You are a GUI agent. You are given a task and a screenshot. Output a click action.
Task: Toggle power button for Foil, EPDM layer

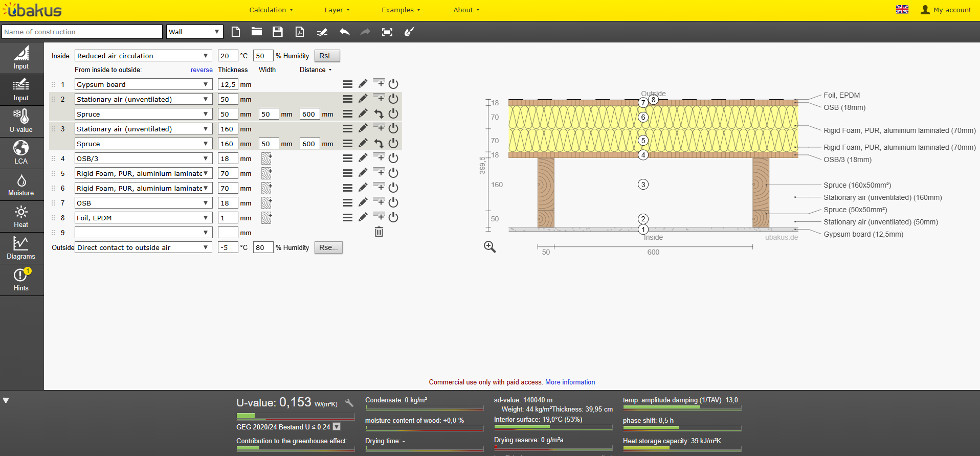tap(393, 217)
